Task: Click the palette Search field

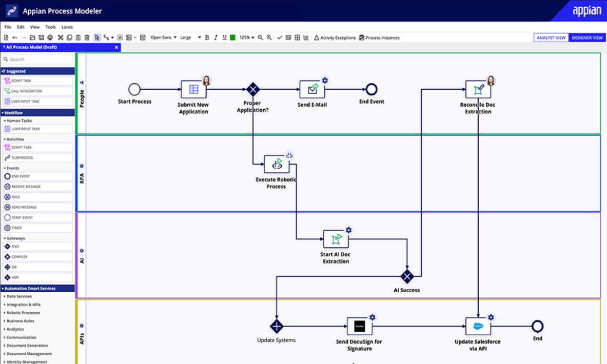Action: point(37,59)
